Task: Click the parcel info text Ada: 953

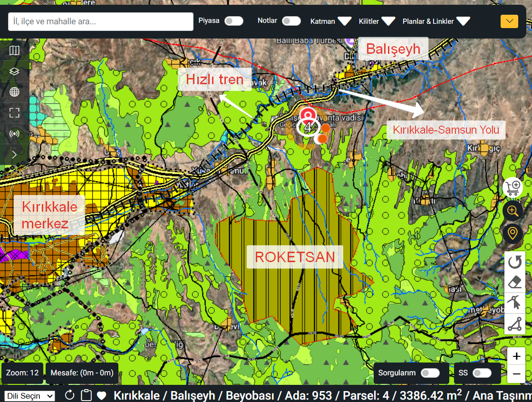Action: pyautogui.click(x=309, y=395)
